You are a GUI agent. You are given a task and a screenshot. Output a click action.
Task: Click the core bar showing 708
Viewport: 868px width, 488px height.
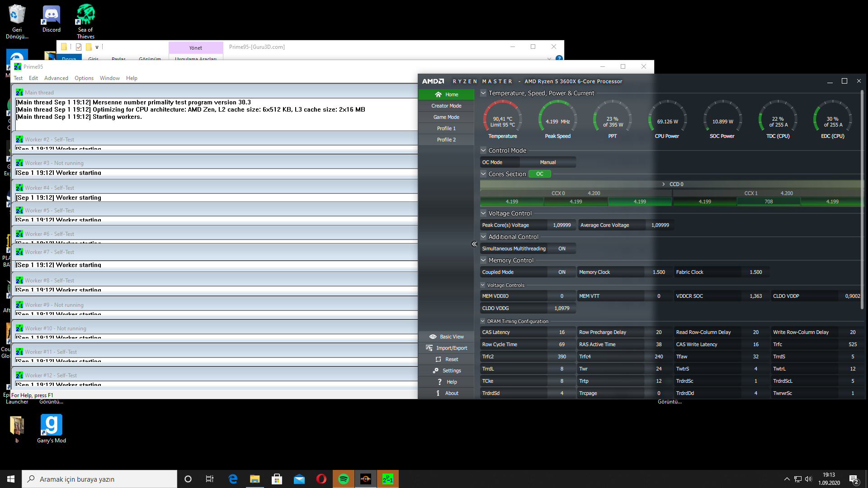pyautogui.click(x=769, y=202)
